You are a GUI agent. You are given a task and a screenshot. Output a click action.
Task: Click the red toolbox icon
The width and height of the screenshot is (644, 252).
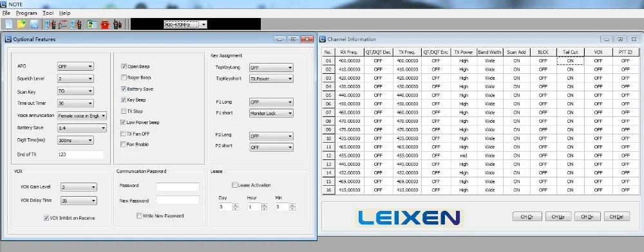[x=105, y=24]
